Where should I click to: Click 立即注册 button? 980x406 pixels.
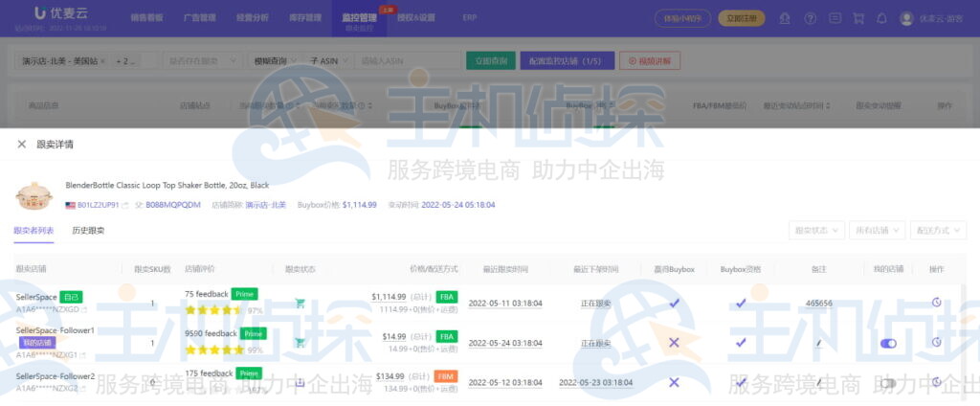742,19
